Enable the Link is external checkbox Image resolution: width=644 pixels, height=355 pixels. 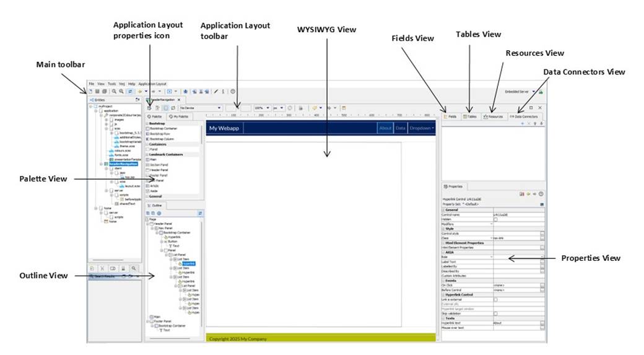(495, 299)
